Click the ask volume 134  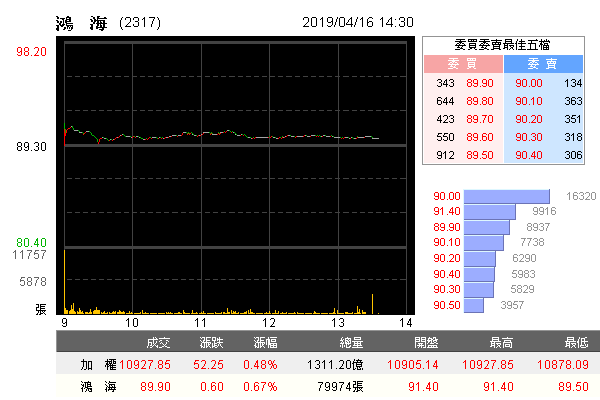573,83
